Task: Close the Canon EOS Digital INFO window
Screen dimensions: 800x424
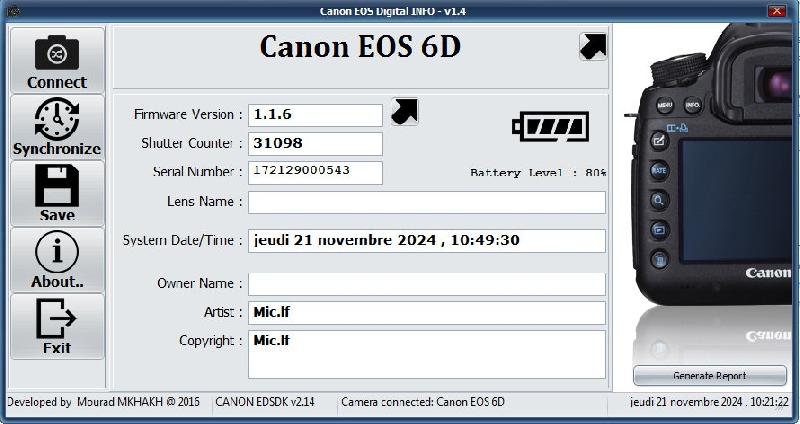Action: pyautogui.click(x=777, y=11)
